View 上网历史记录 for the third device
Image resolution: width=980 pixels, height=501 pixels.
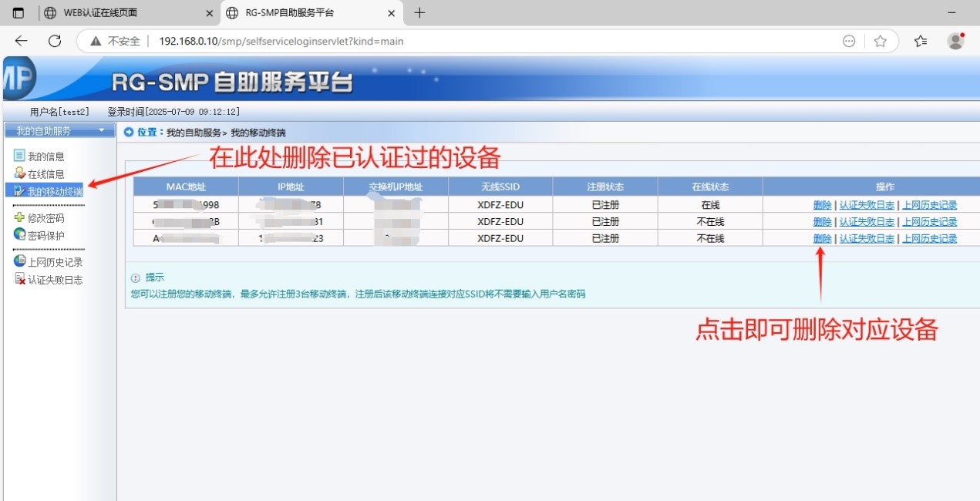[929, 239]
